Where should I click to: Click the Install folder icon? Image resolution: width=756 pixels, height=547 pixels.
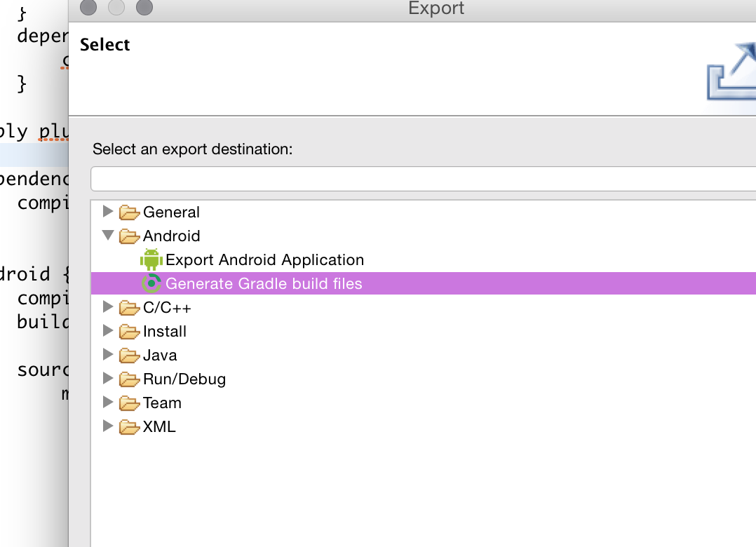[129, 331]
